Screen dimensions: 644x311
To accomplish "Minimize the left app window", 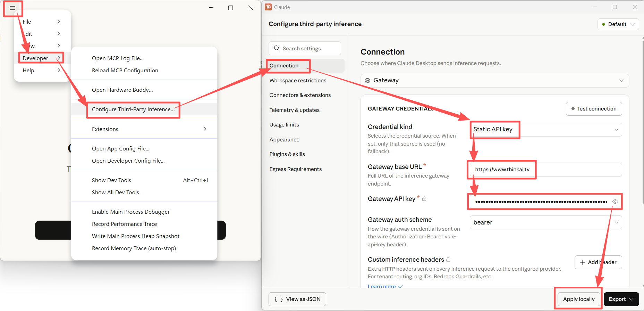I will point(211,8).
